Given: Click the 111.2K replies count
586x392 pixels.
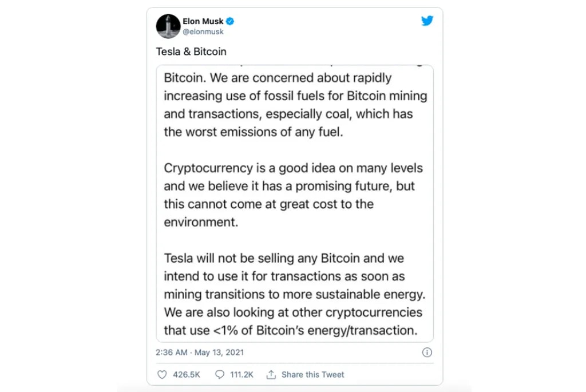Looking at the screenshot, I should (241, 375).
